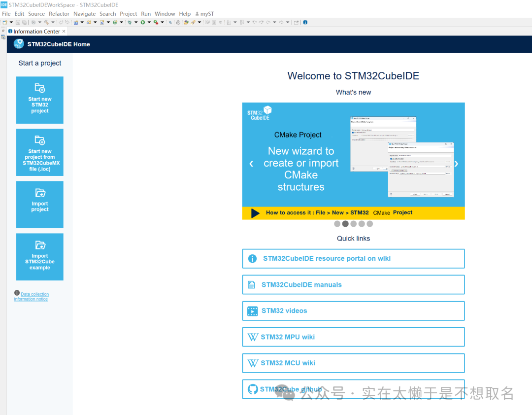
Task: Open the Window menu
Action: [x=165, y=14]
